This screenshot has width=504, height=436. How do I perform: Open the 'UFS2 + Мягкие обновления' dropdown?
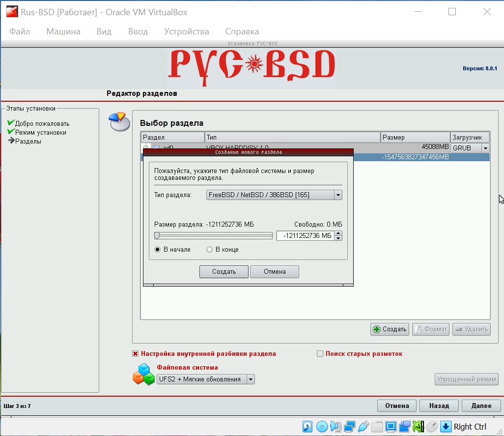click(x=206, y=379)
